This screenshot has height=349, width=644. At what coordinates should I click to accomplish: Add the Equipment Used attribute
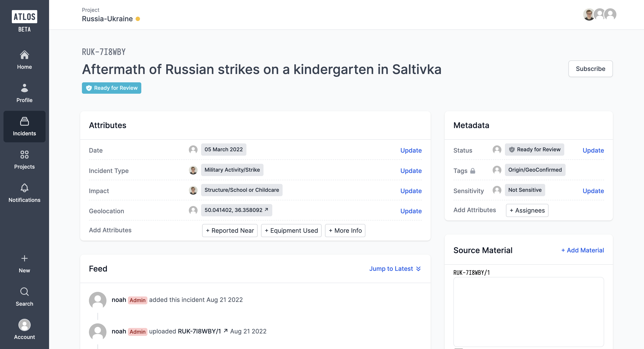pos(291,231)
